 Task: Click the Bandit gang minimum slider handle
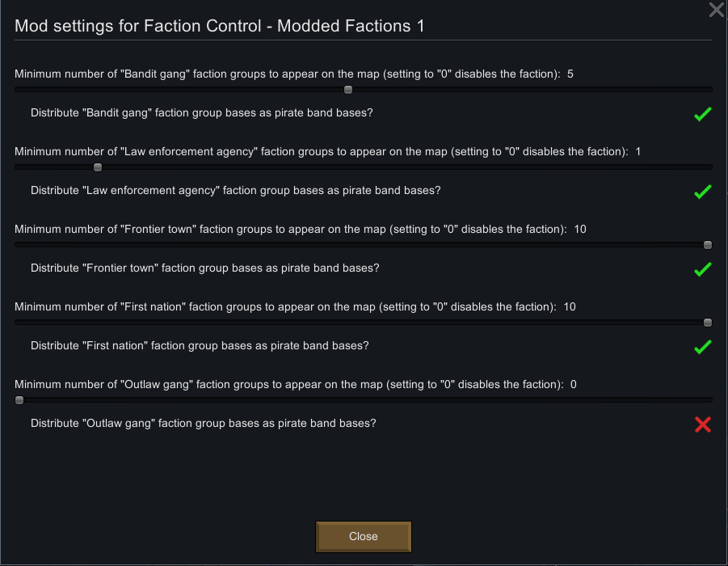[348, 90]
